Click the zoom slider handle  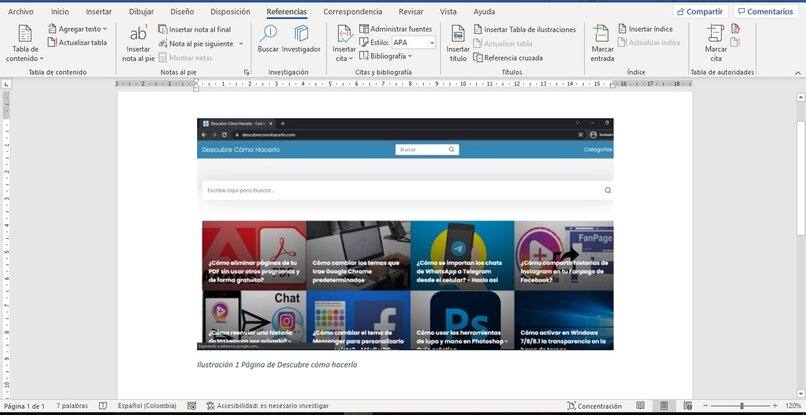[741, 406]
